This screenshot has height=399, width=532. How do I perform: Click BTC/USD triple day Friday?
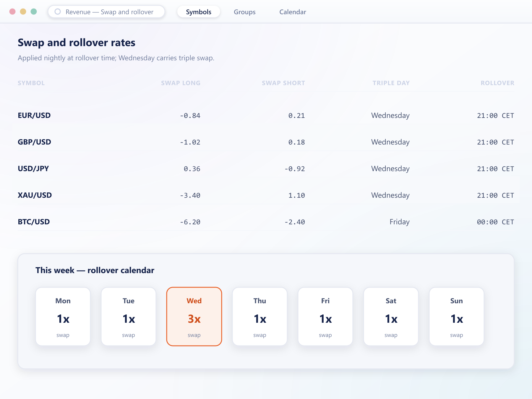400,222
